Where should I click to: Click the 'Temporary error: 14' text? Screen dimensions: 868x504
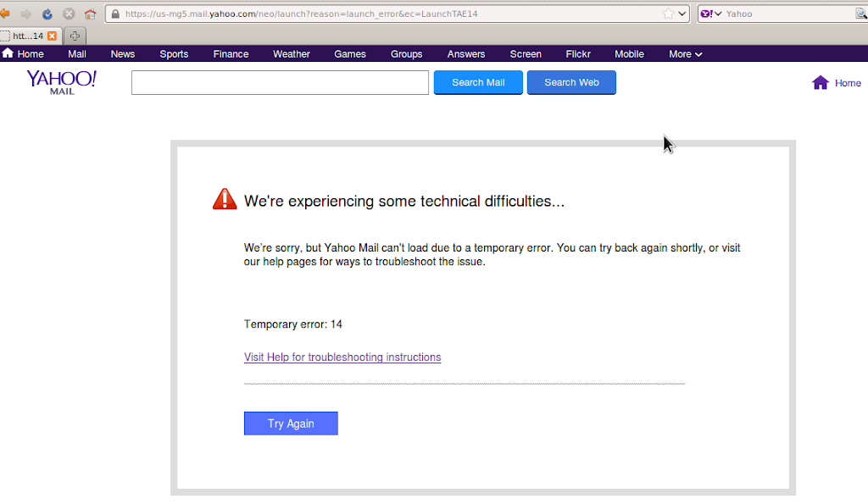292,324
